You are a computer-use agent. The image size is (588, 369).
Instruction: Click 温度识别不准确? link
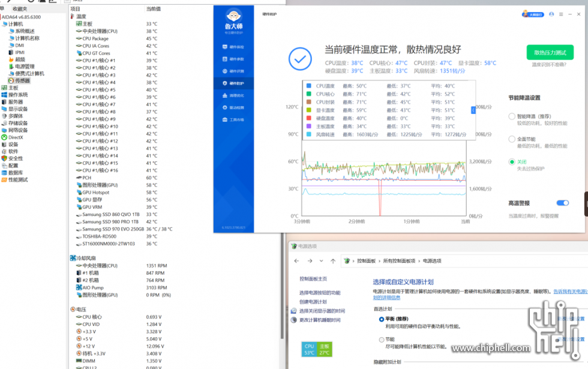click(549, 65)
